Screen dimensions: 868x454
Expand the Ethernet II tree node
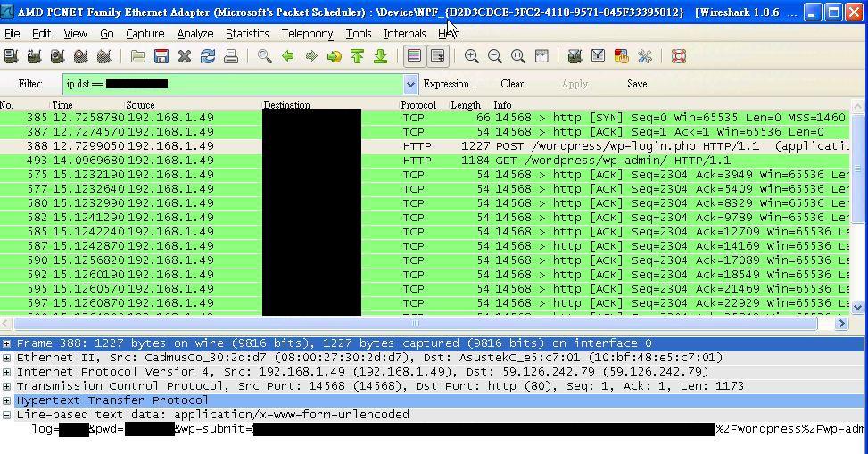point(6,358)
